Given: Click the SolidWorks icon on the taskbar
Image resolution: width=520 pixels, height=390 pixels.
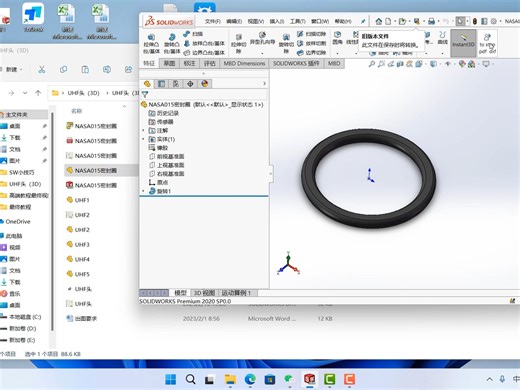Looking at the screenshot, I should pyautogui.click(x=309, y=379).
